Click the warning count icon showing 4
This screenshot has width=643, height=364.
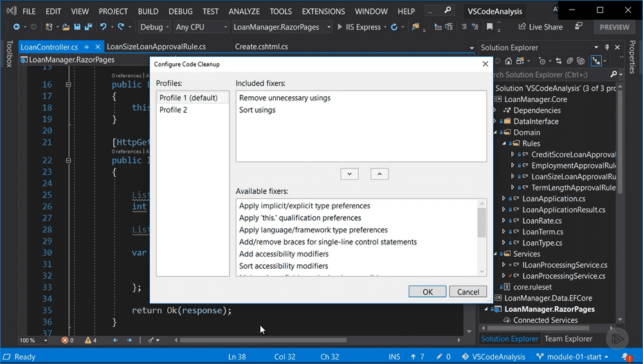87,340
